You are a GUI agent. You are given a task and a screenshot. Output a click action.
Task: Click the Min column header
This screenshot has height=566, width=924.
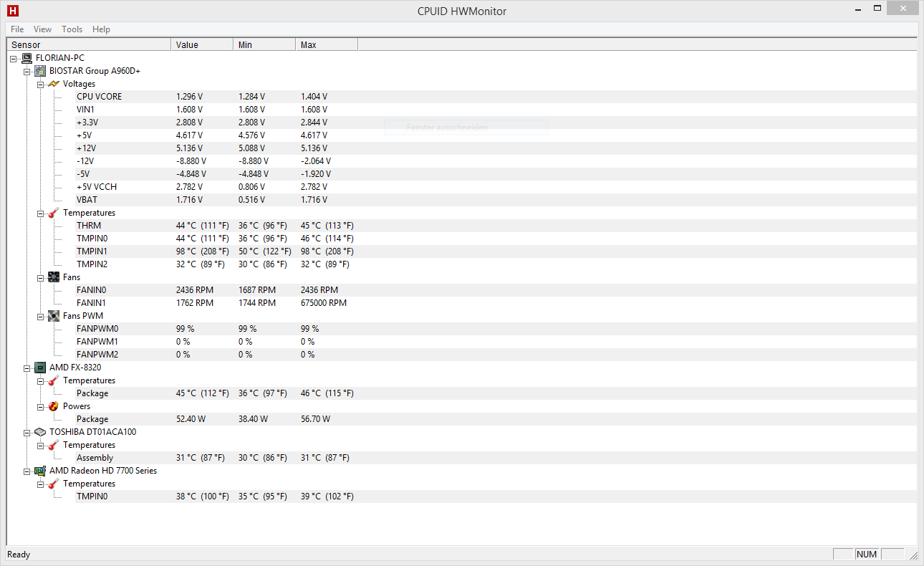point(264,44)
